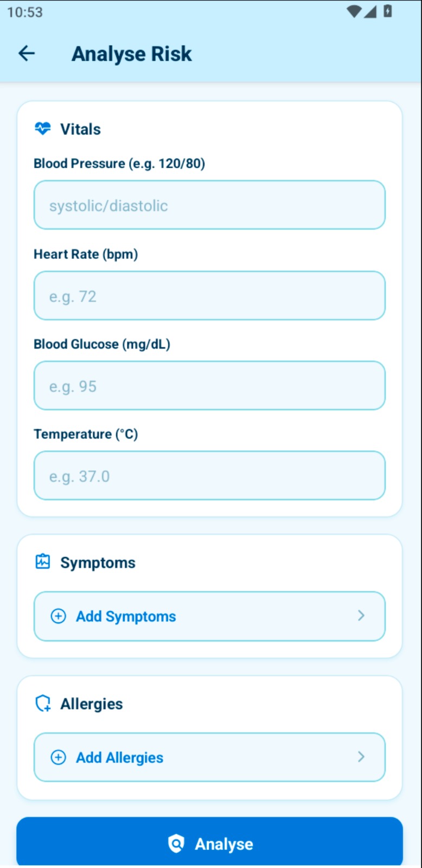Click the Allergies shield icon
422x868 pixels.
click(43, 703)
